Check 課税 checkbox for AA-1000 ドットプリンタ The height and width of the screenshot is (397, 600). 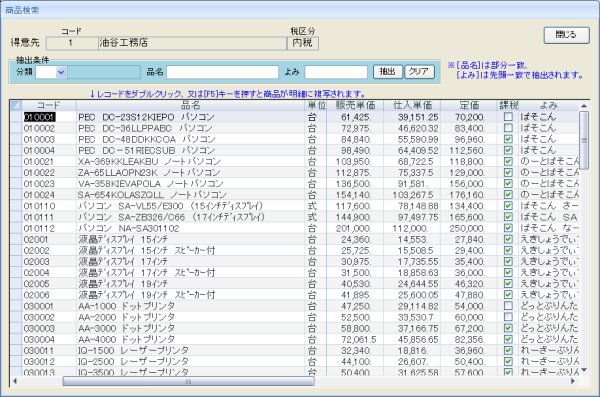pyautogui.click(x=508, y=306)
